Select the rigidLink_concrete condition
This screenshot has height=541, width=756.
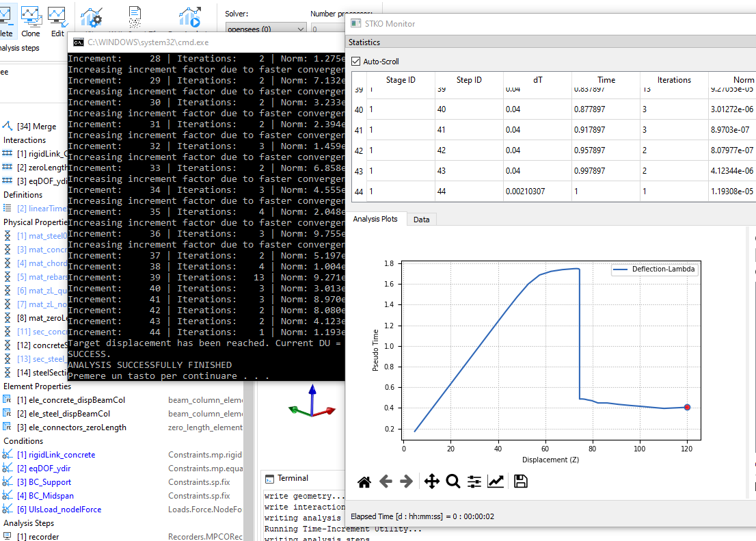pos(57,455)
